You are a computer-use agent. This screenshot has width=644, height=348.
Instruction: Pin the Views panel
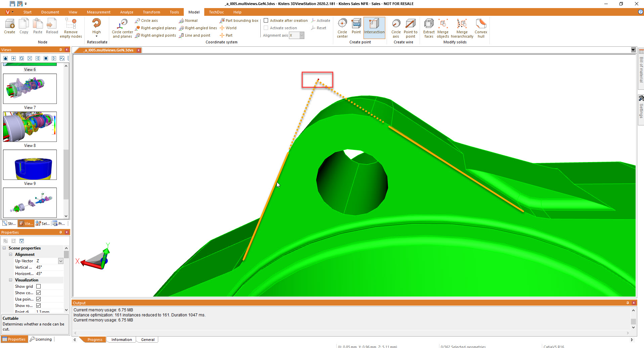(61, 50)
